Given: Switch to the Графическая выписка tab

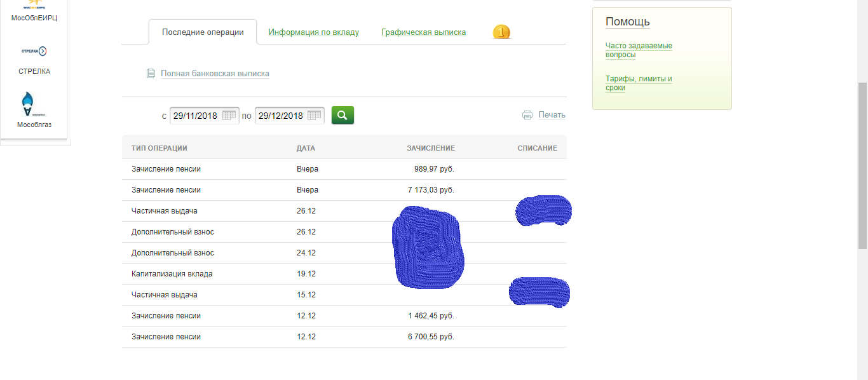Looking at the screenshot, I should click(423, 32).
